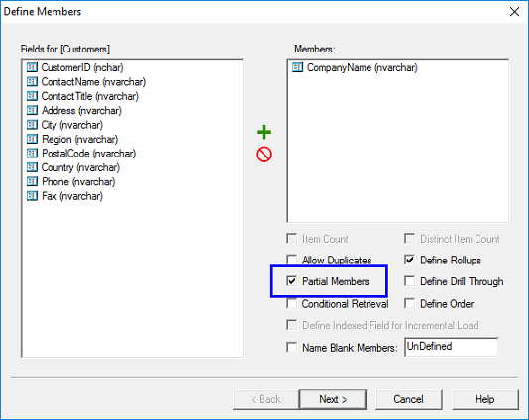The image size is (529, 420).
Task: Enable the Allow Duplicates checkbox
Action: point(292,260)
